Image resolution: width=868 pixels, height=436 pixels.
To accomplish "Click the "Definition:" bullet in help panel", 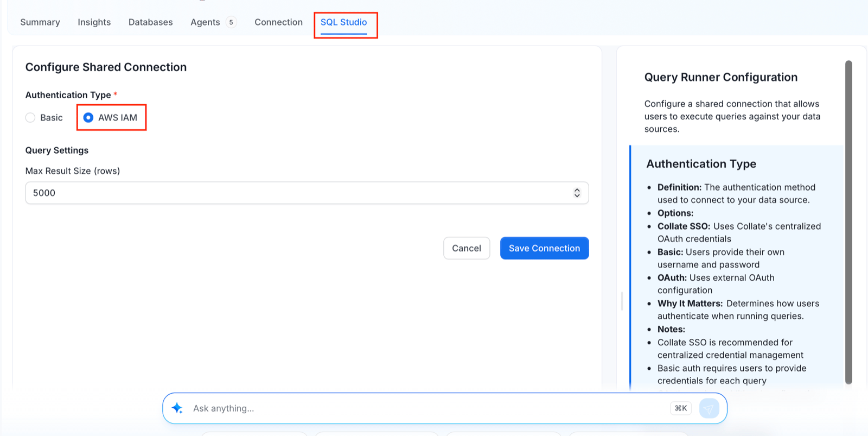I will pyautogui.click(x=680, y=187).
